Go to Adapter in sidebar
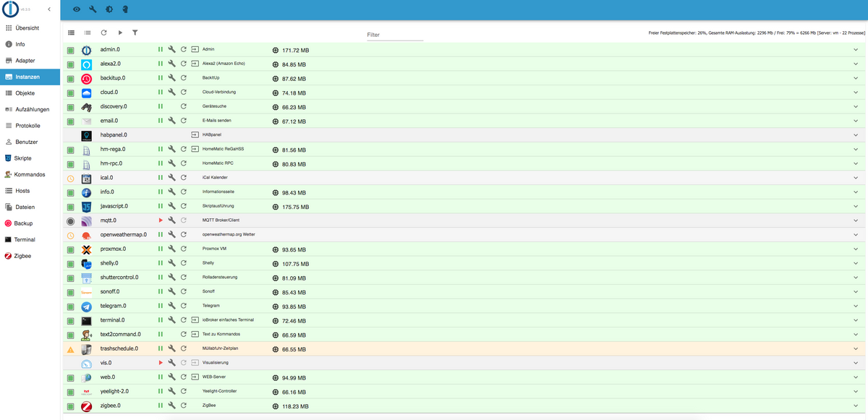868x420 pixels. coord(30,61)
